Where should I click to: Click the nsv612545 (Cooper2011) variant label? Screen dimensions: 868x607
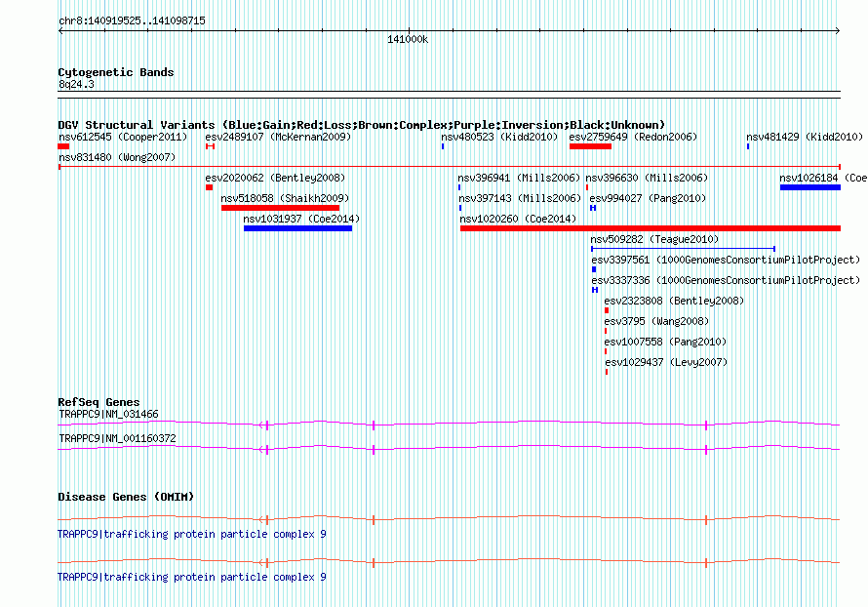point(123,137)
